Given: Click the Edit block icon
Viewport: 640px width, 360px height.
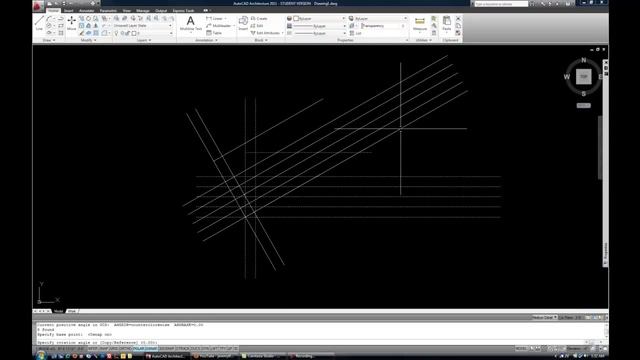Looking at the screenshot, I should [x=257, y=26].
